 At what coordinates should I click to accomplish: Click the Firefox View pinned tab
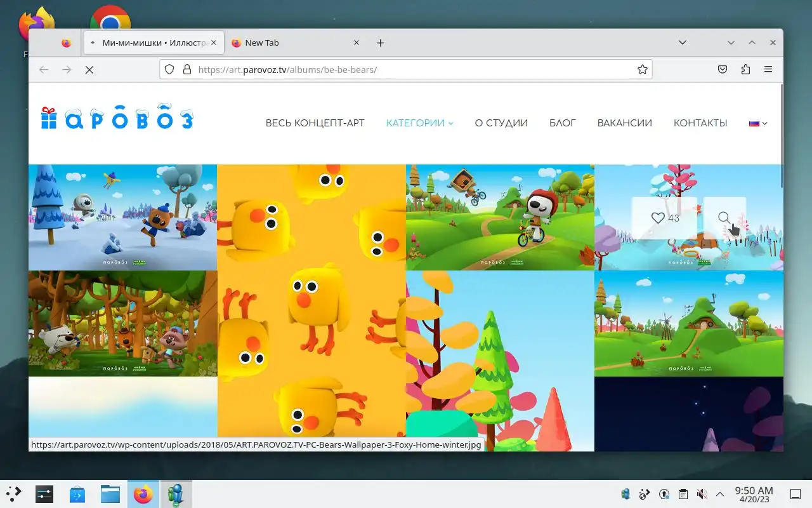click(66, 43)
